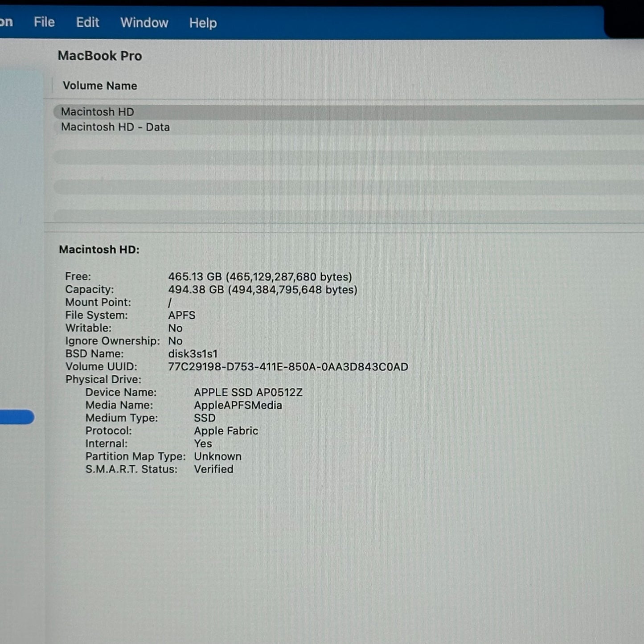
Task: Click the partially visible app menu left of File
Action: pos(6,22)
